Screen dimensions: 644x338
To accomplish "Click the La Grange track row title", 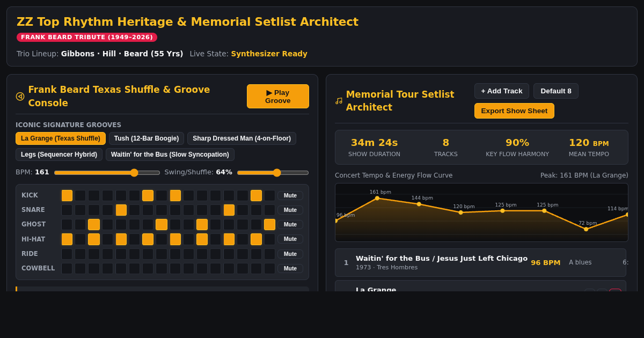I will [x=376, y=290].
